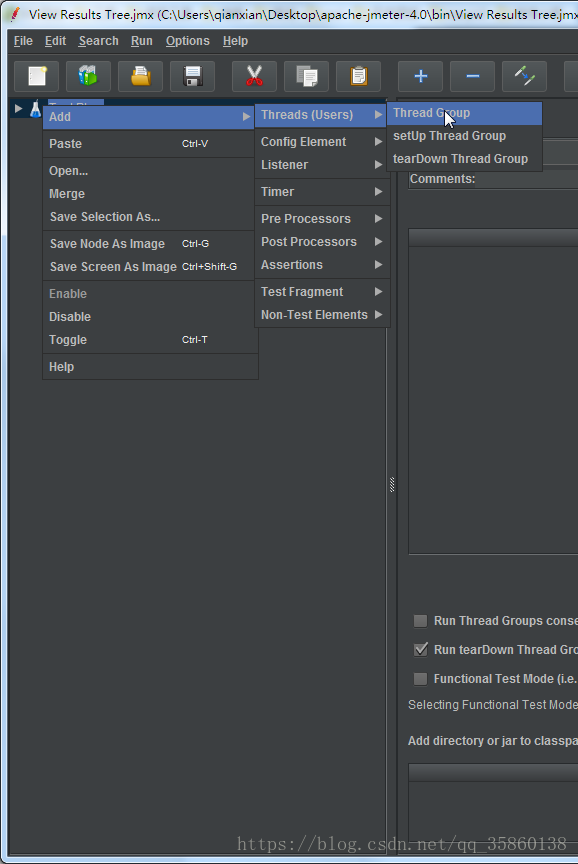This screenshot has width=578, height=864.
Task: Expand the Test Plan tree node arrow
Action: [18, 109]
